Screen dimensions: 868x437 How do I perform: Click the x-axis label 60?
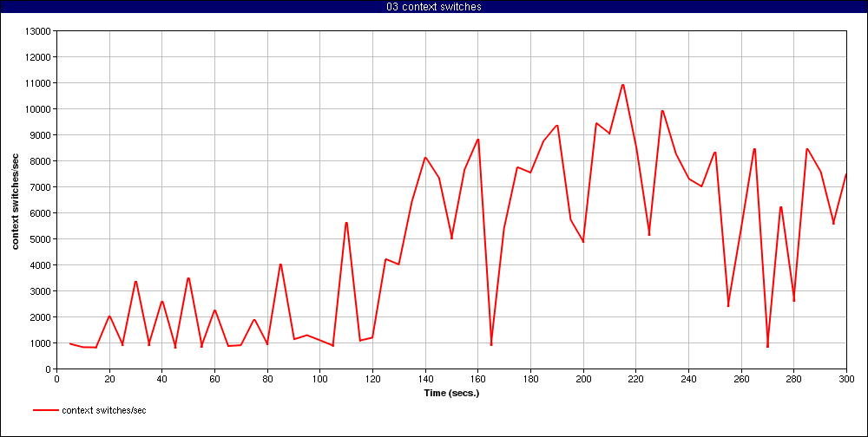[214, 380]
